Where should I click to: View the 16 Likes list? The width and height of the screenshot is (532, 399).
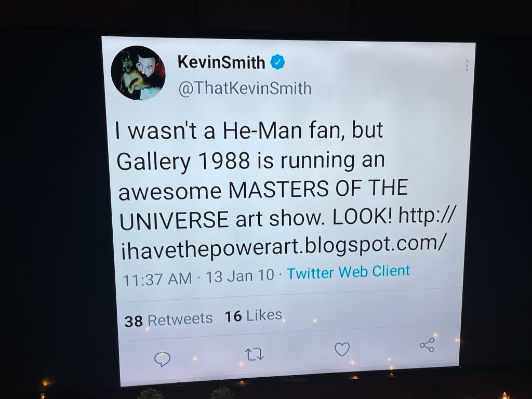(254, 315)
